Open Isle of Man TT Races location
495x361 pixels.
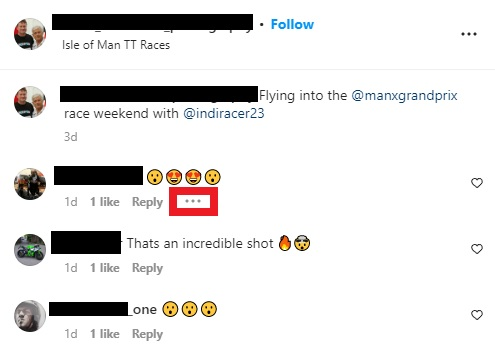click(x=116, y=45)
